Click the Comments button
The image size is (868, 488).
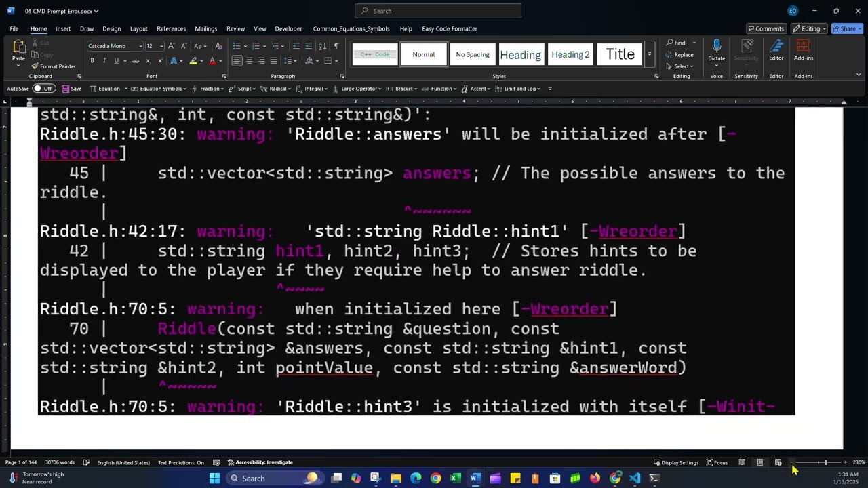(x=766, y=28)
